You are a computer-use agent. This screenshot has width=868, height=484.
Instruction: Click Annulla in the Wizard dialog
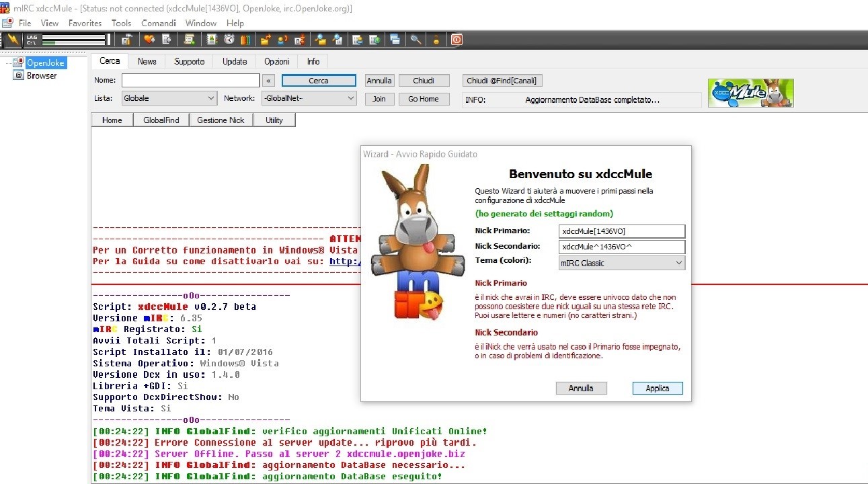[581, 388]
